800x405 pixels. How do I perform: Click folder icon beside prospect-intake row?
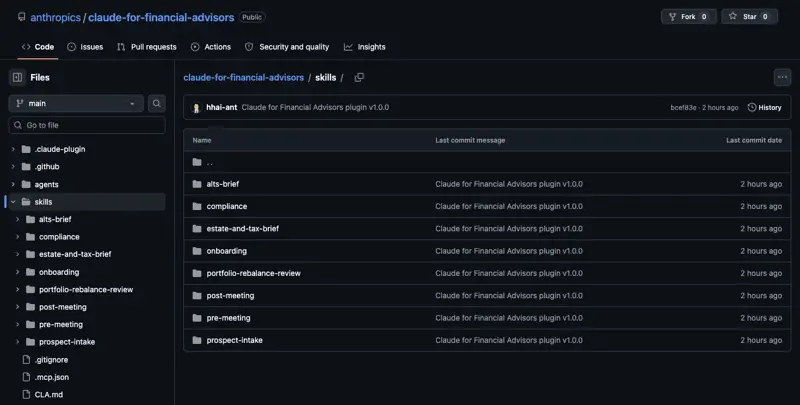197,340
